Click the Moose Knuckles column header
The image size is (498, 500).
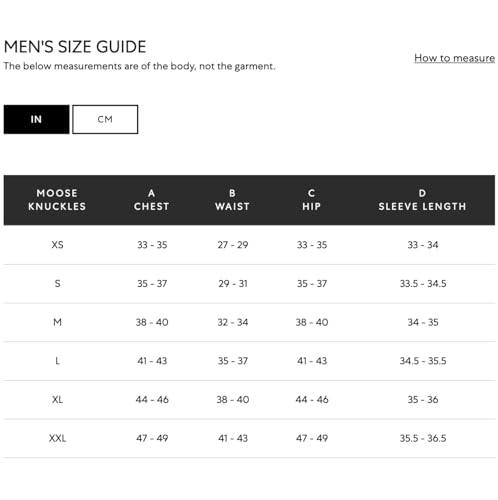pyautogui.click(x=57, y=200)
